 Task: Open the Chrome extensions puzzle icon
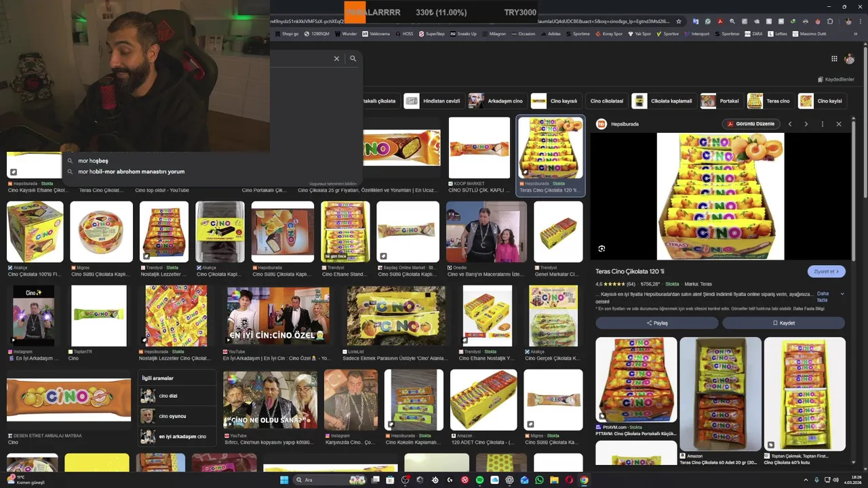pos(830,22)
